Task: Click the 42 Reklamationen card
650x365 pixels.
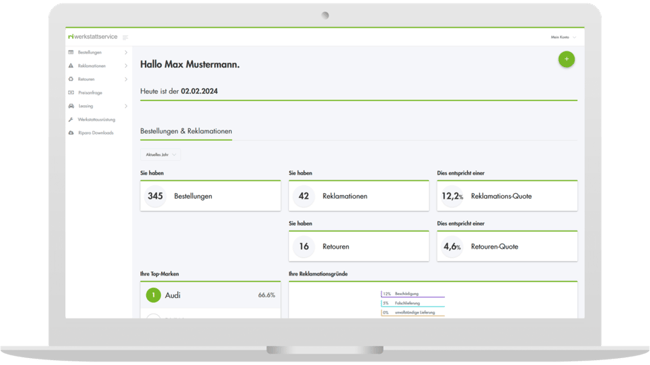Action: pyautogui.click(x=359, y=196)
